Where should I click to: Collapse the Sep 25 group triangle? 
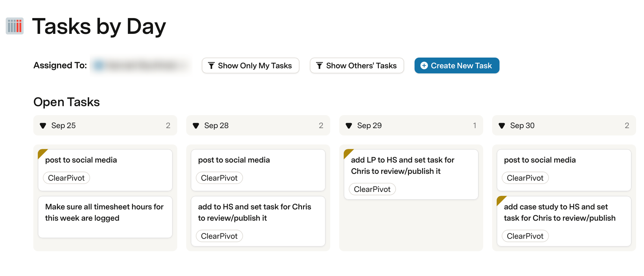tap(43, 126)
